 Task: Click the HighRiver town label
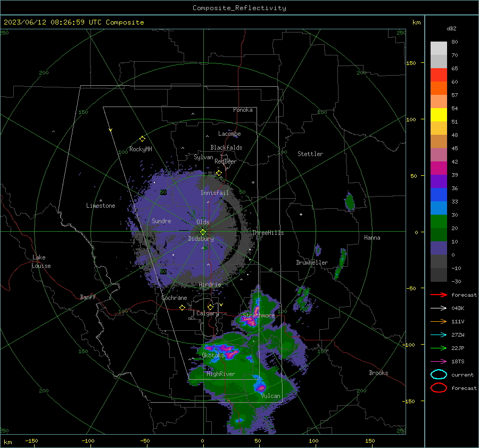click(x=221, y=374)
